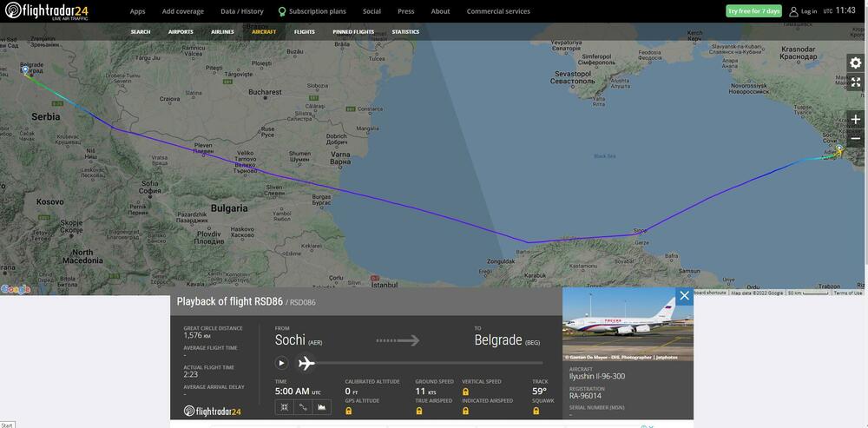Click the flight route icon in playback panel
This screenshot has height=428, width=868.
[303, 407]
